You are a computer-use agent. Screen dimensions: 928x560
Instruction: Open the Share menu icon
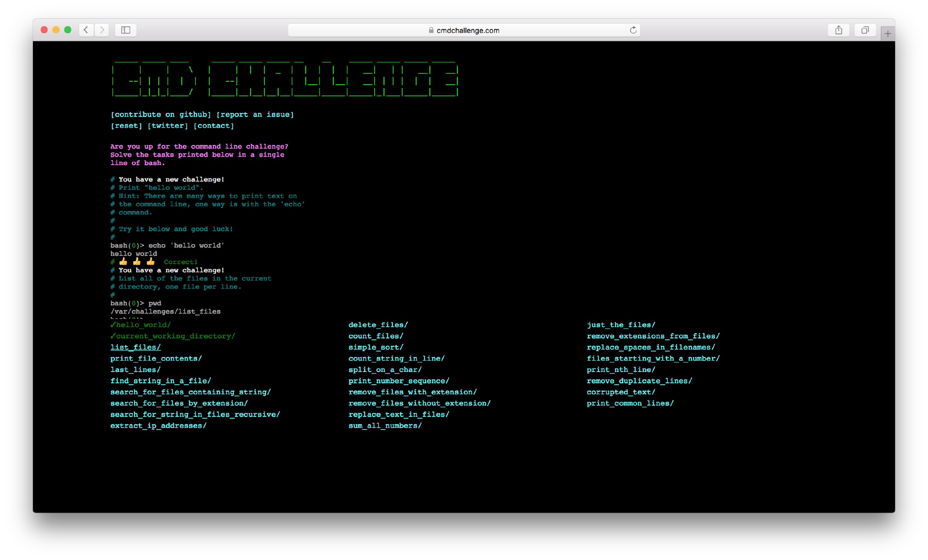[838, 30]
